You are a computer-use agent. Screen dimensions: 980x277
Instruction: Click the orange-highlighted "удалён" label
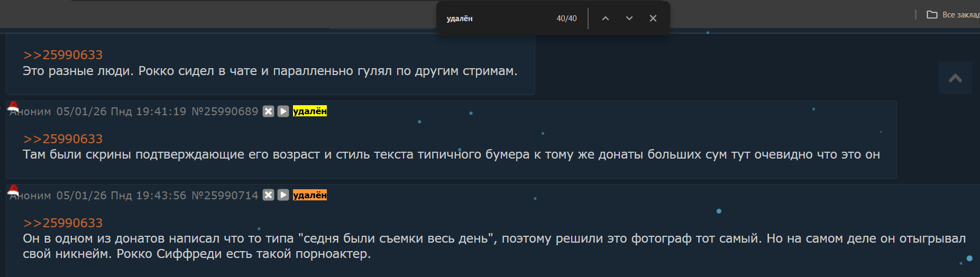310,195
